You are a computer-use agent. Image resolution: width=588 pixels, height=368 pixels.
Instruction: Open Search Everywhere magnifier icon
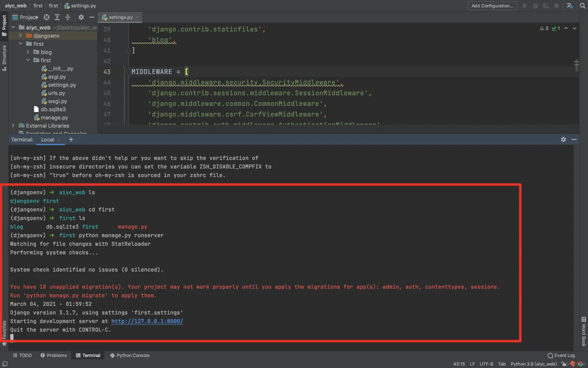coord(583,5)
